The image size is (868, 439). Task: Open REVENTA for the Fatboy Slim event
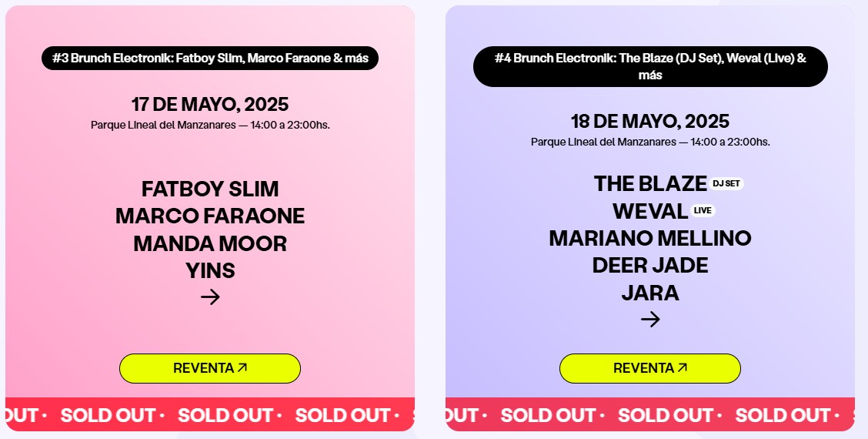tap(210, 369)
